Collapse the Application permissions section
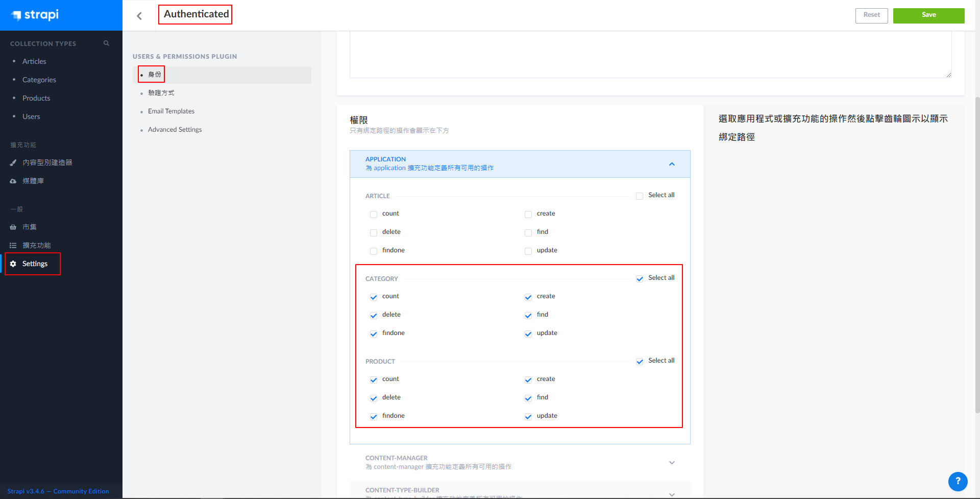Viewport: 980px width, 499px height. (x=672, y=164)
